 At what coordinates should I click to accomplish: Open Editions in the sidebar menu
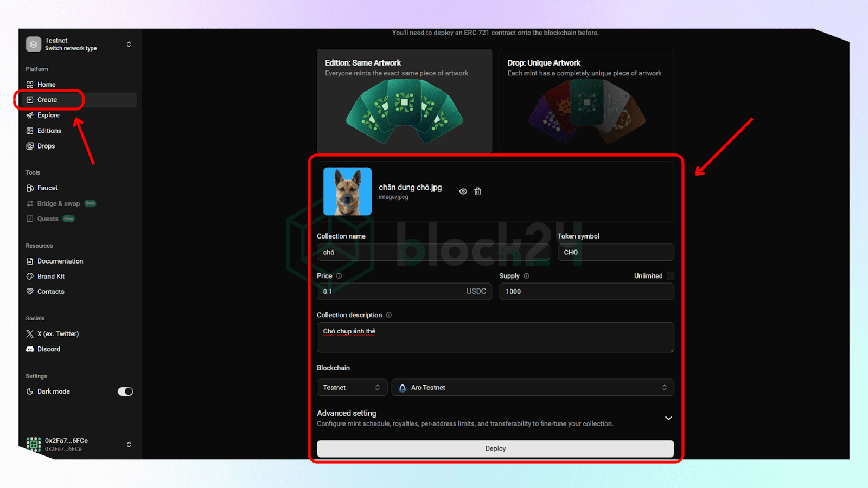[49, 131]
